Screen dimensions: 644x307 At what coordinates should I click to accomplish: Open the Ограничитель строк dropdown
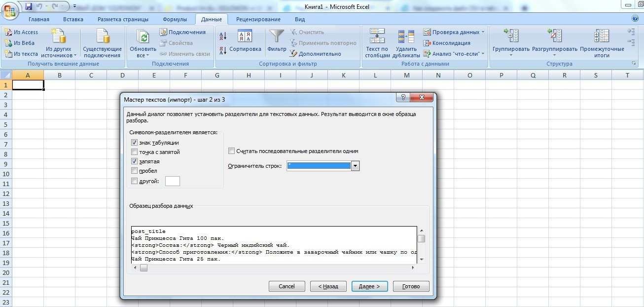(355, 166)
